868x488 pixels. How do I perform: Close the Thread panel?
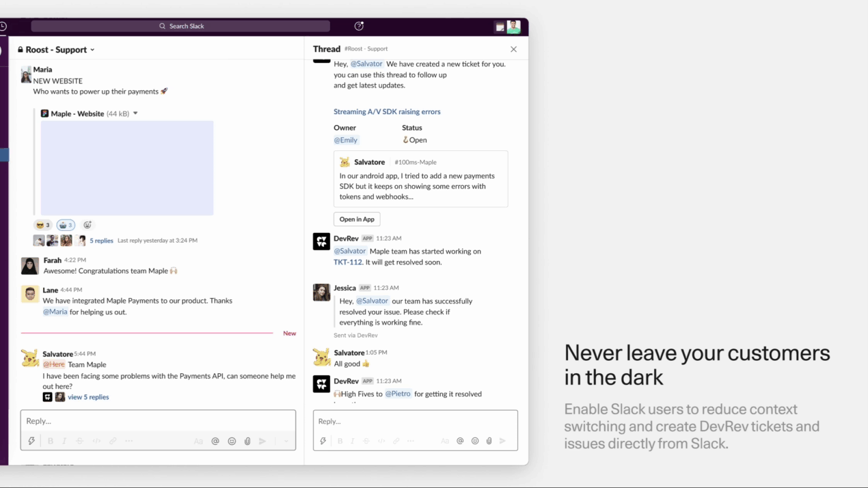pyautogui.click(x=513, y=49)
